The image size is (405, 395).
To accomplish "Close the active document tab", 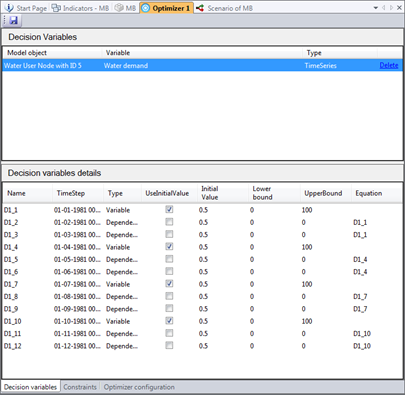I will 399,7.
